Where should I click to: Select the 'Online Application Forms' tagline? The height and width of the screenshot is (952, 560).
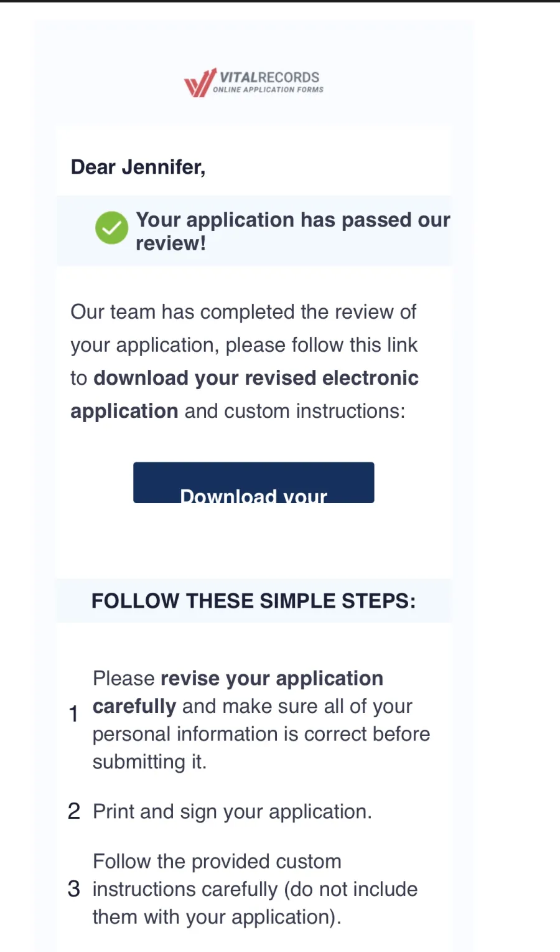pos(268,90)
